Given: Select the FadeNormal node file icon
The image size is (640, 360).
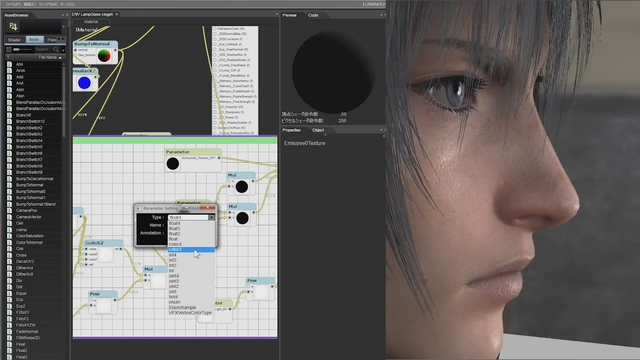Looking at the screenshot, I should coord(9,331).
